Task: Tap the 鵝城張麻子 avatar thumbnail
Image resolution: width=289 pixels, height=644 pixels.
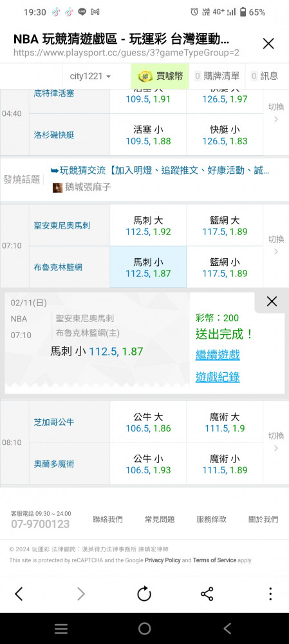Action: click(x=58, y=187)
